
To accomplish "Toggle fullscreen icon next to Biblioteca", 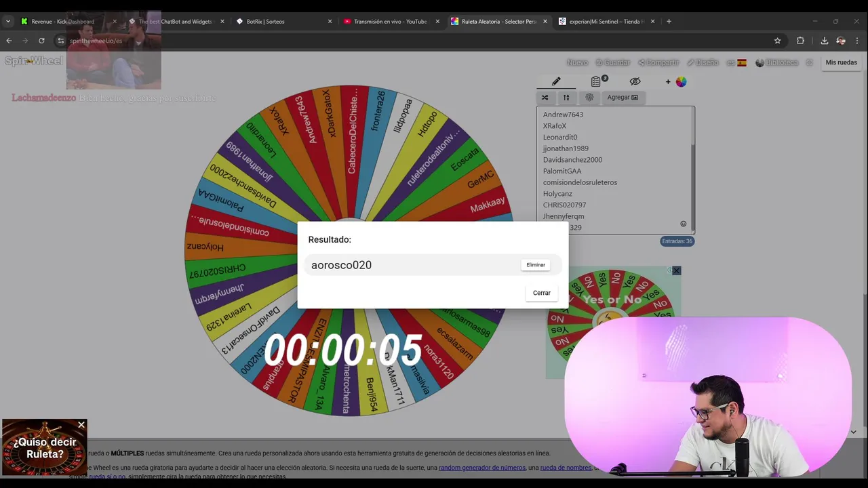I will (809, 62).
